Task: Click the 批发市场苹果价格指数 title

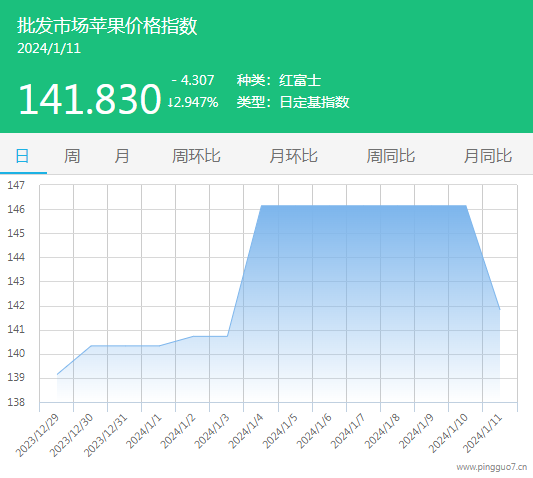Action: [x=107, y=25]
